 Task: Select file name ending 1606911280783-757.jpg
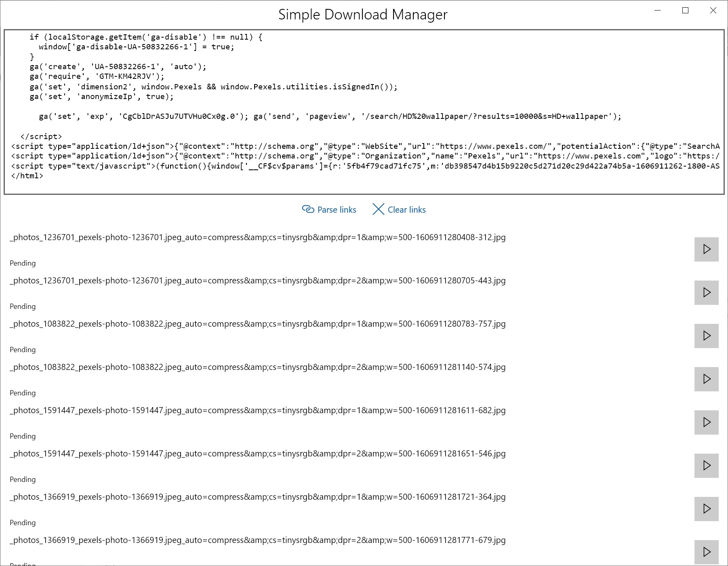(258, 324)
